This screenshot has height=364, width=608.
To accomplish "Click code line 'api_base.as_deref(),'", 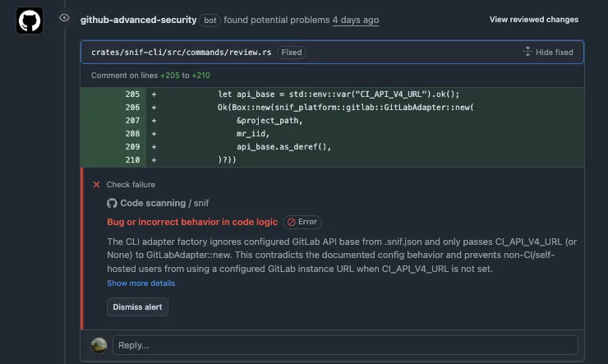I will 283,147.
